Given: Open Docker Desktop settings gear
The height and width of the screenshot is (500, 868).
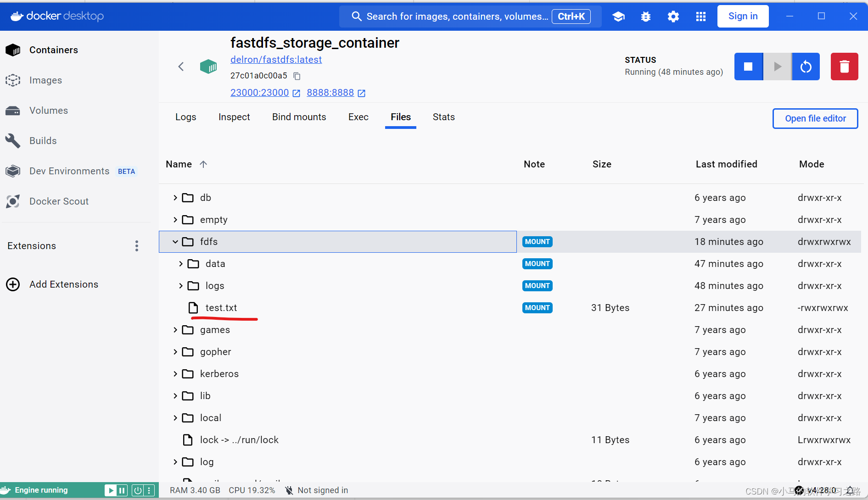Looking at the screenshot, I should [673, 17].
